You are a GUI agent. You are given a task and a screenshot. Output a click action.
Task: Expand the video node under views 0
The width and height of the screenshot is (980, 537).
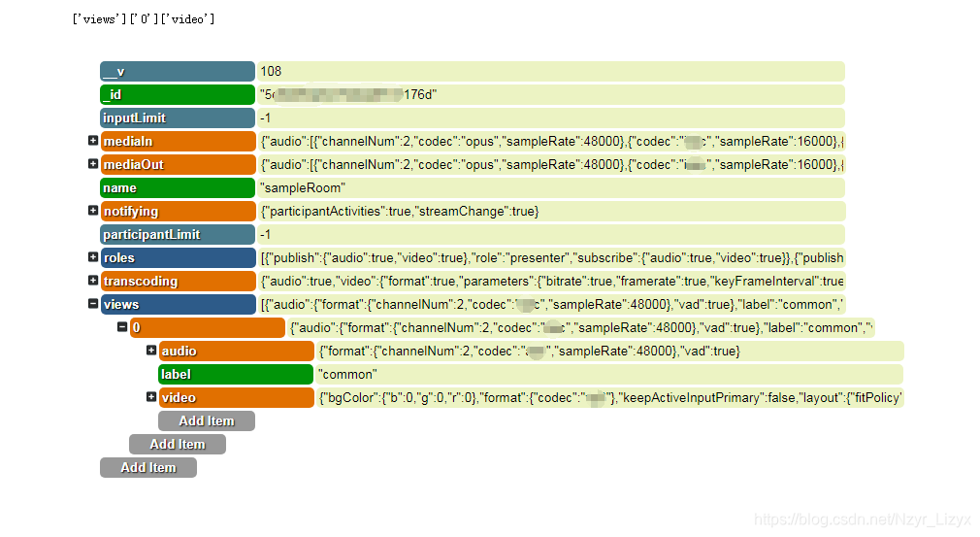pos(151,397)
